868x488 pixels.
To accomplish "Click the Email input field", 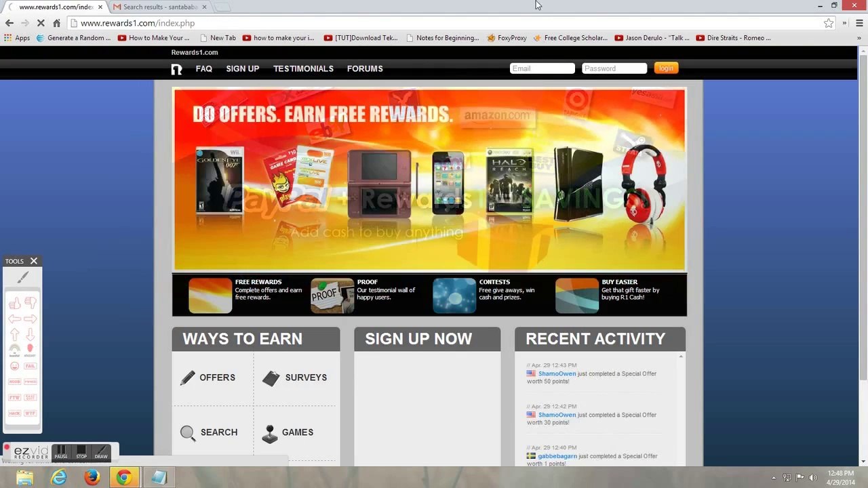I will pyautogui.click(x=542, y=68).
